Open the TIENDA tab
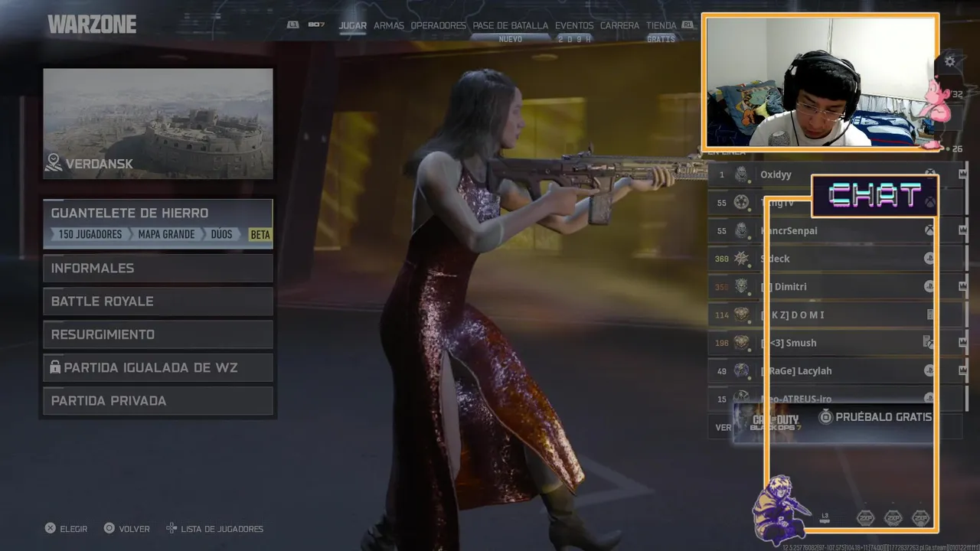Screen dimensions: 980x551 [x=661, y=25]
